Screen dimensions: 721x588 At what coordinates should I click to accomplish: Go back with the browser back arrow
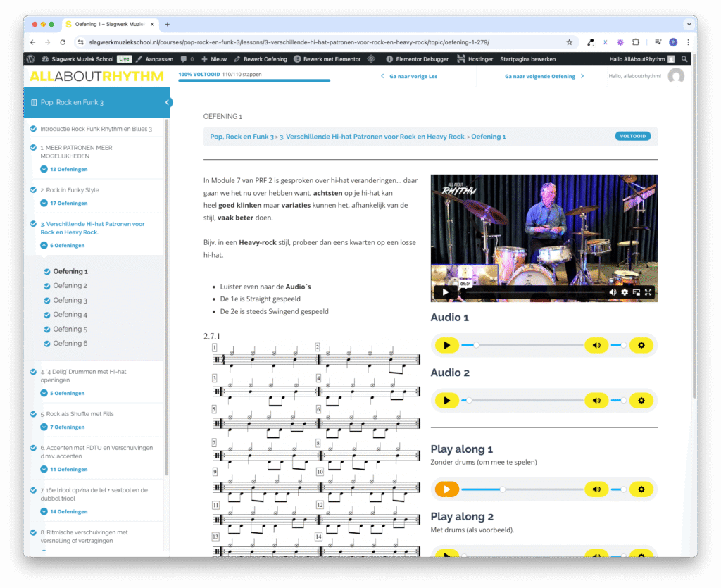[x=32, y=42]
